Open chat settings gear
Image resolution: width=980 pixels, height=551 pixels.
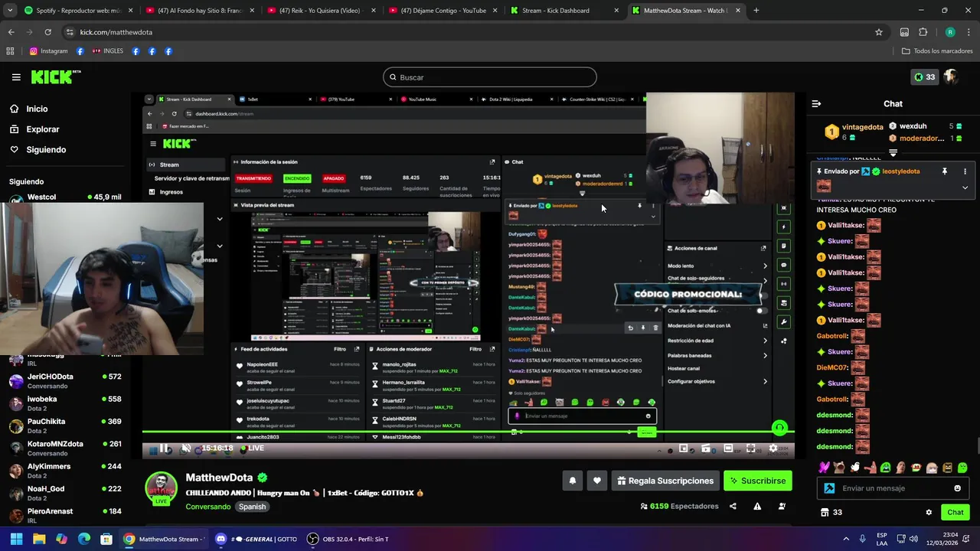point(929,513)
